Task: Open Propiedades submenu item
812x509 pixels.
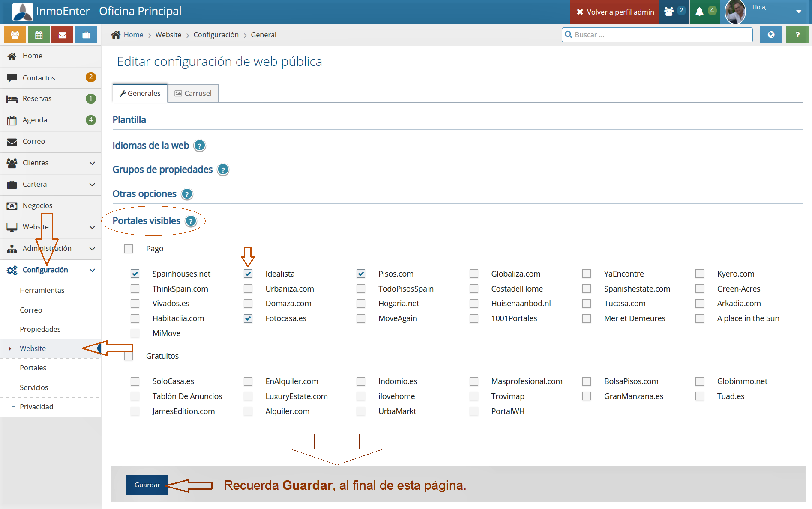Action: tap(40, 329)
